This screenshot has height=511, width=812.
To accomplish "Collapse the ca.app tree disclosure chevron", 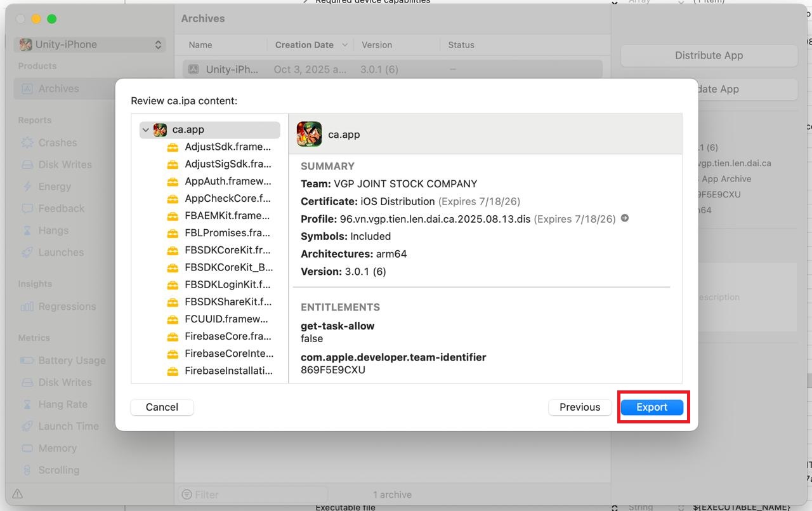I will 146,129.
